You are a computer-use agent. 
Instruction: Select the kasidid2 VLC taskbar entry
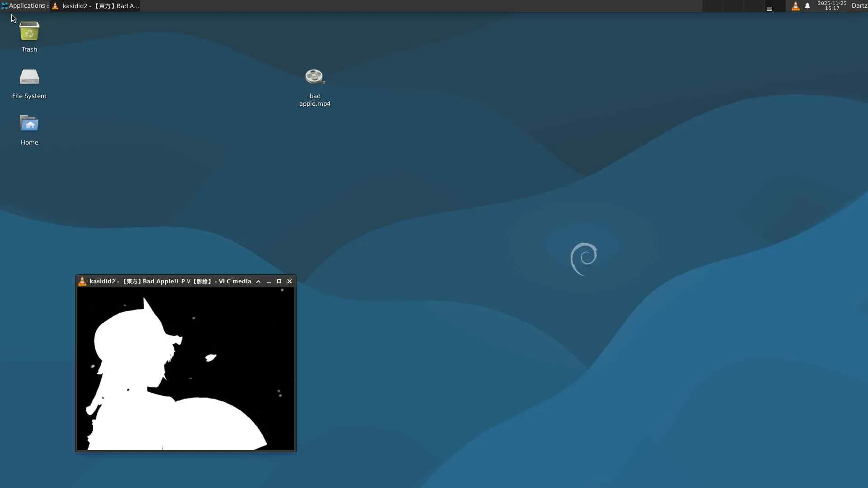(x=96, y=6)
